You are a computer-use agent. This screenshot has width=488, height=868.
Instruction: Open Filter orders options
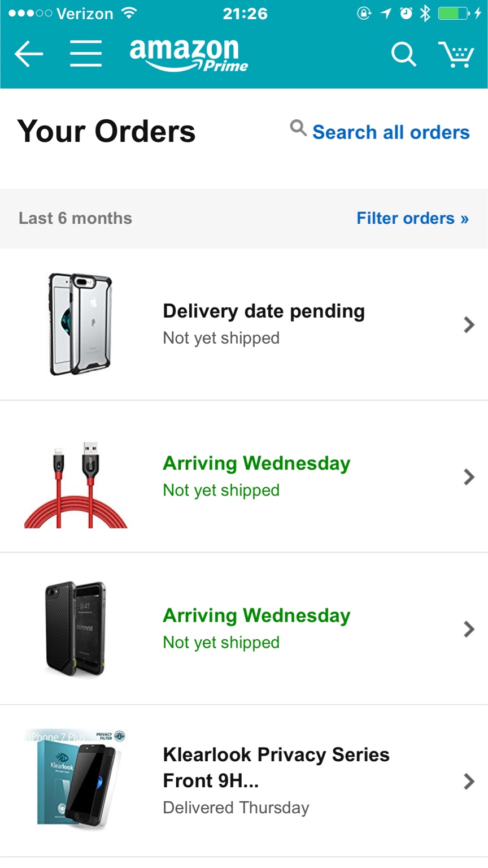412,218
